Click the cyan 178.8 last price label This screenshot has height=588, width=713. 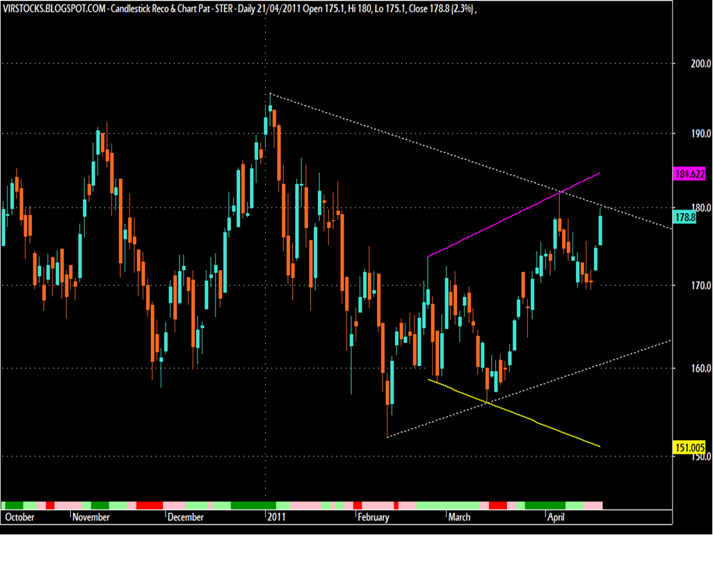684,217
